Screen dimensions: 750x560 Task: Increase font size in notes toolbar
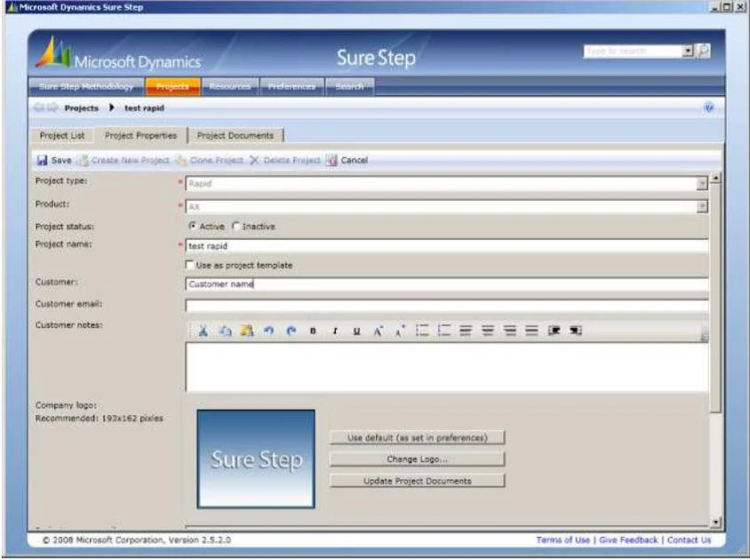379,331
